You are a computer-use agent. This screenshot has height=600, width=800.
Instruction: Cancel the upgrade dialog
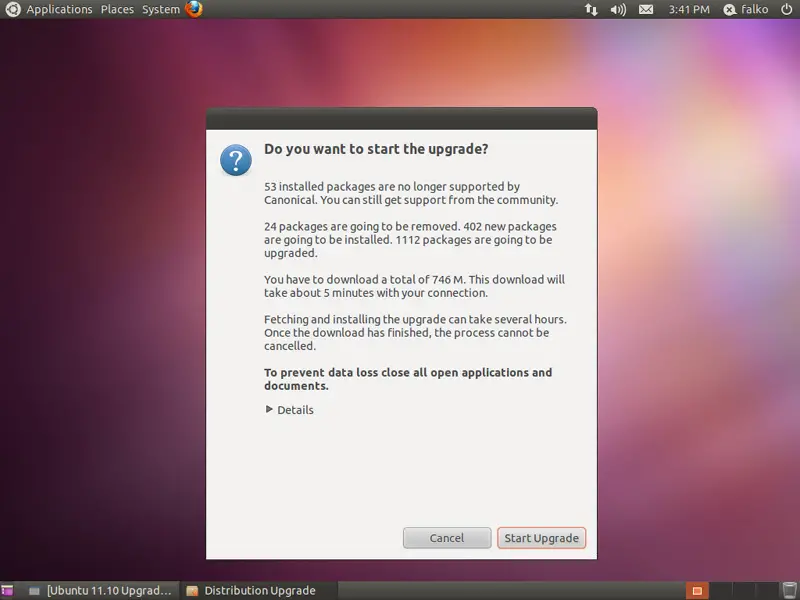coord(447,538)
